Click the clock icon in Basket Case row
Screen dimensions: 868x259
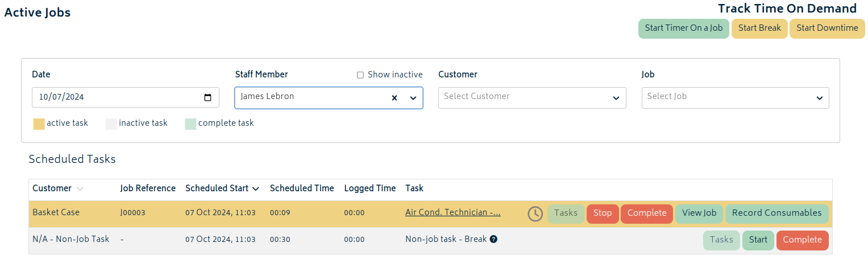click(x=535, y=214)
